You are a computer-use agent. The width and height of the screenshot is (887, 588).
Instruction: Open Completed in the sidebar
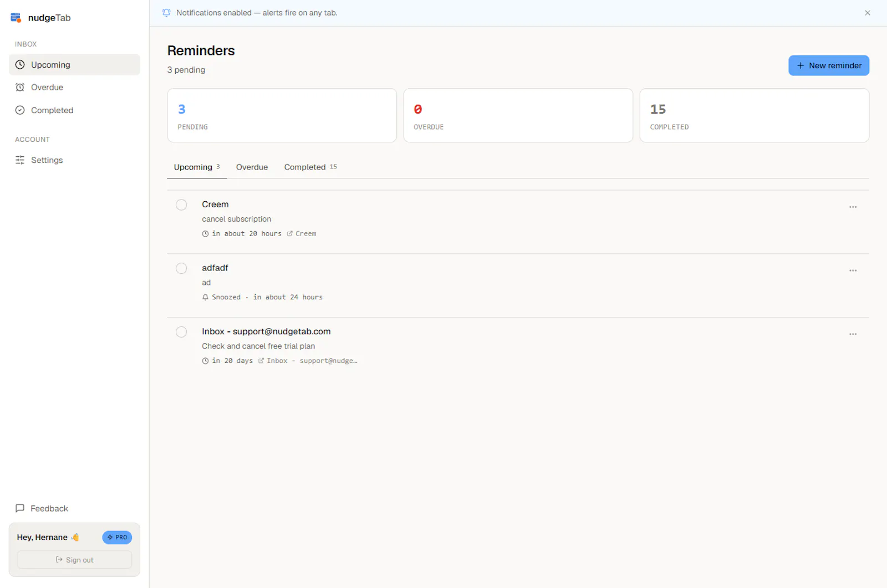coord(74,110)
